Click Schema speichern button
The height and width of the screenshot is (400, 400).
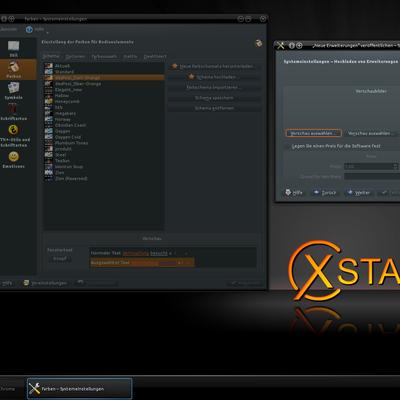click(214, 98)
